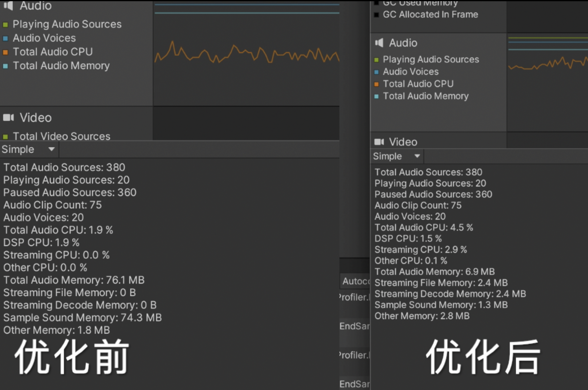Image resolution: width=588 pixels, height=390 pixels.
Task: Select the Audio module title in 优化后 profiler
Action: 403,43
